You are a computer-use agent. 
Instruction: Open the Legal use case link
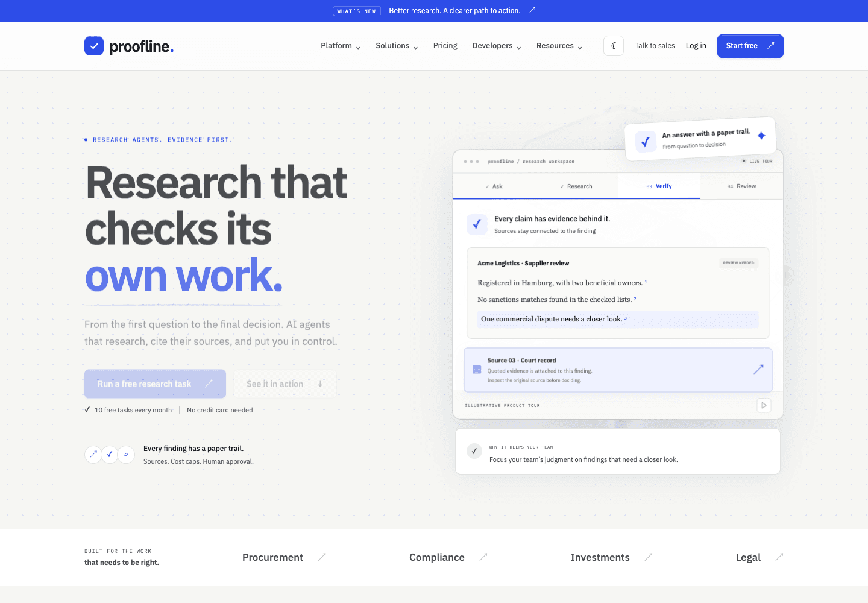[759, 557]
